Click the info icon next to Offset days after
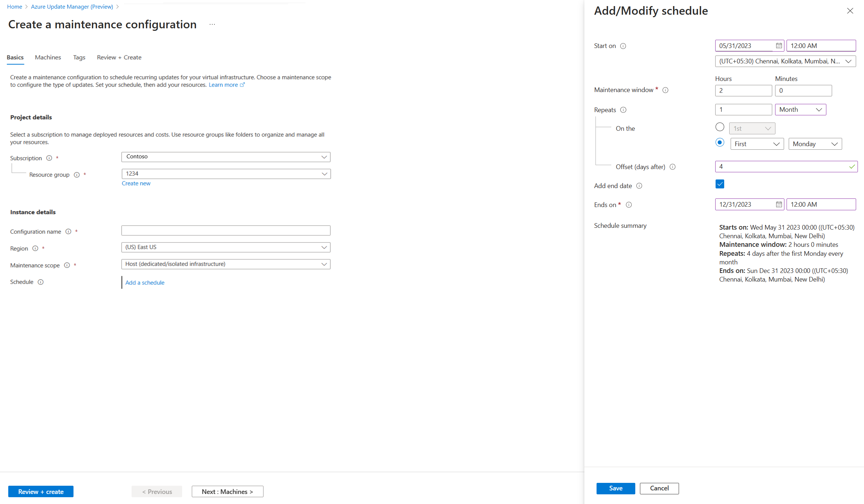The height and width of the screenshot is (504, 864). pos(673,167)
